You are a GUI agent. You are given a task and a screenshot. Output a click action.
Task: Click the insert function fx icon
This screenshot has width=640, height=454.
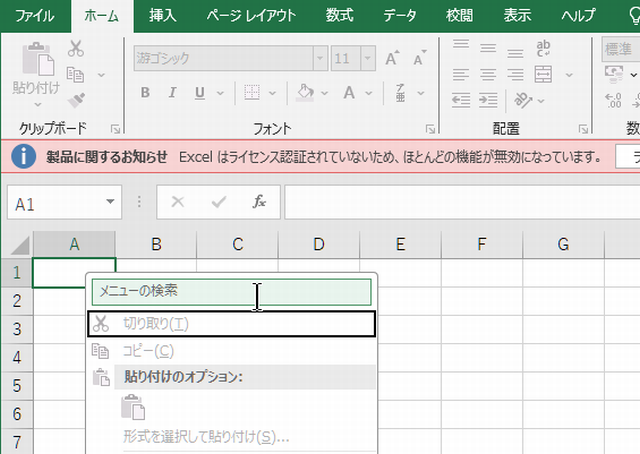[x=259, y=202]
